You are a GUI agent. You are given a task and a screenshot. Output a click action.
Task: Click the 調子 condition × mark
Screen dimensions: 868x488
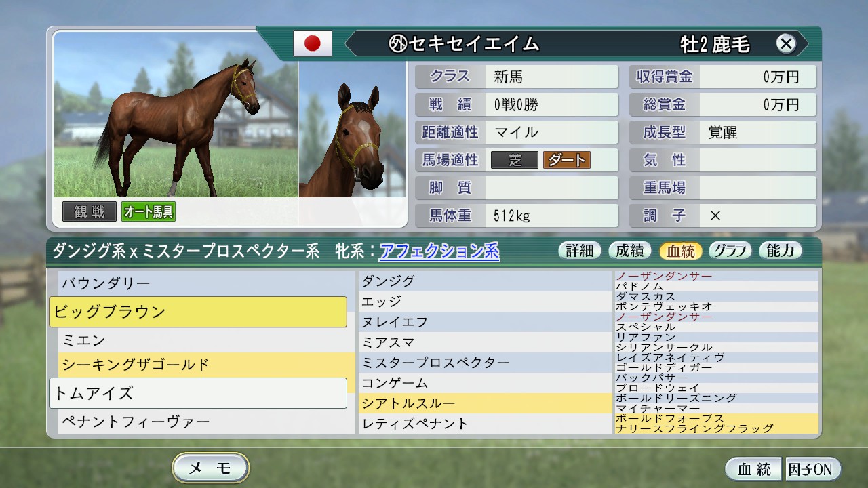(715, 216)
